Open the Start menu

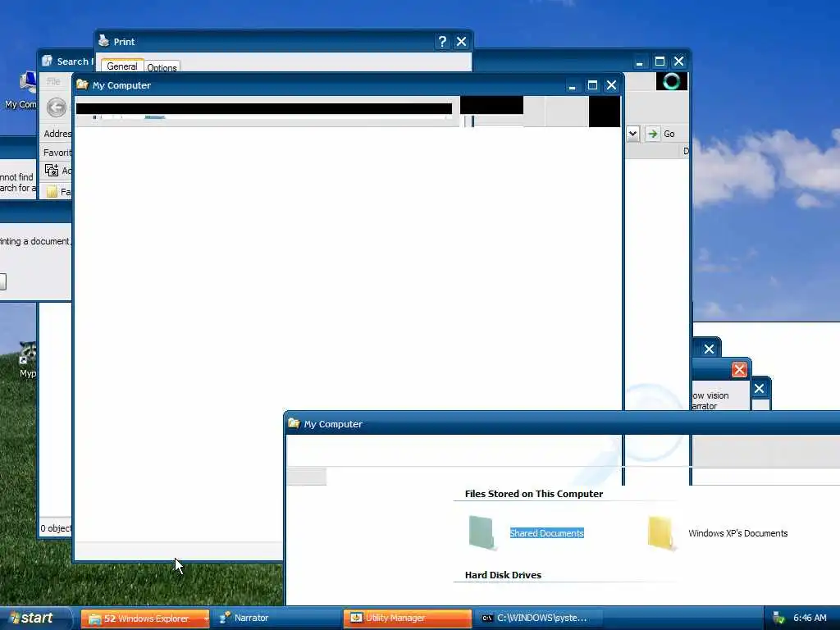[35, 619]
